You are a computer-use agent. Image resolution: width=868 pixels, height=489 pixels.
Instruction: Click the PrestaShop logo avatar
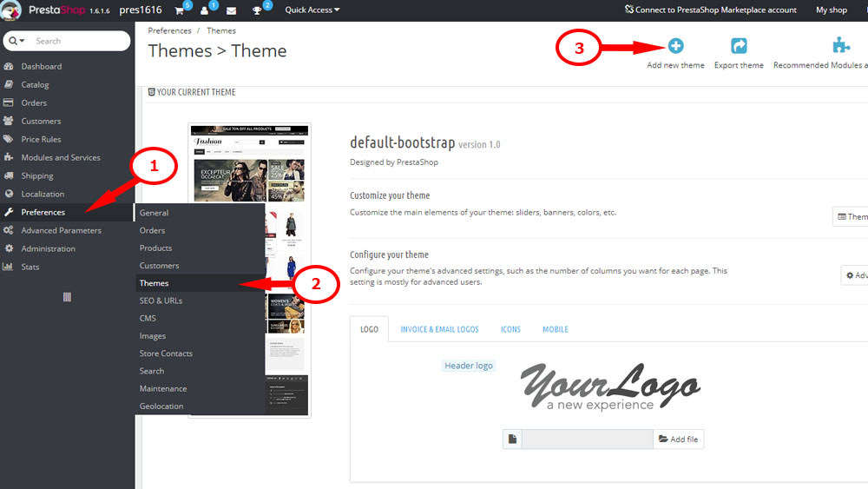point(10,10)
